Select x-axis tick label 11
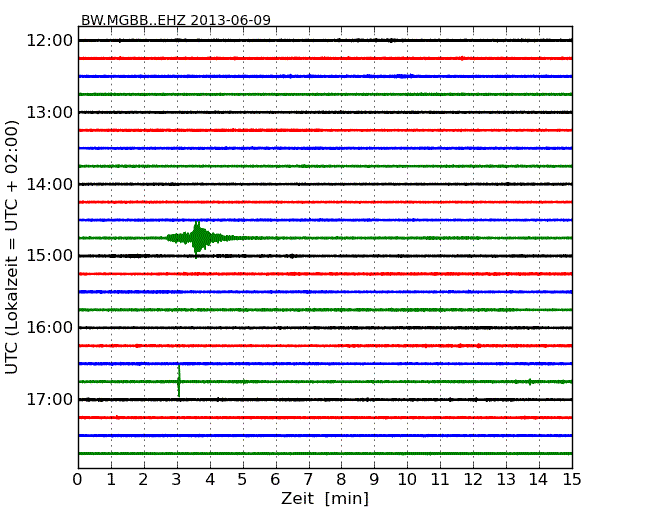This screenshot has height=520, width=650. point(440,480)
